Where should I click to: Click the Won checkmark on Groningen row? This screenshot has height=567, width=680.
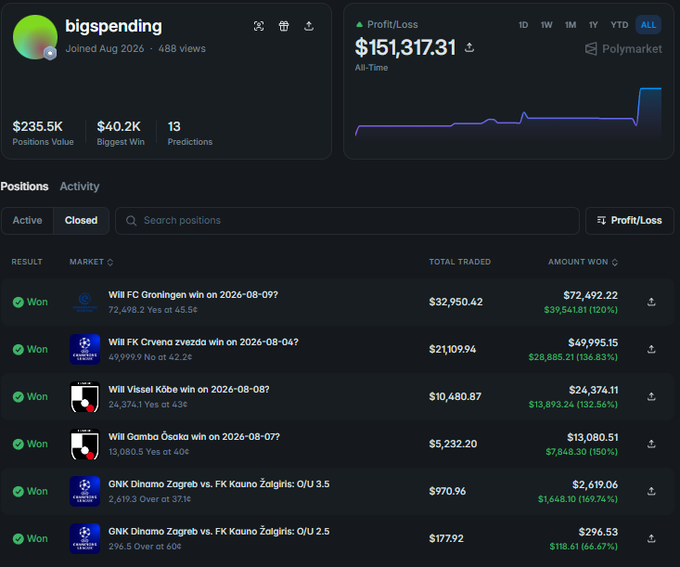(x=18, y=302)
